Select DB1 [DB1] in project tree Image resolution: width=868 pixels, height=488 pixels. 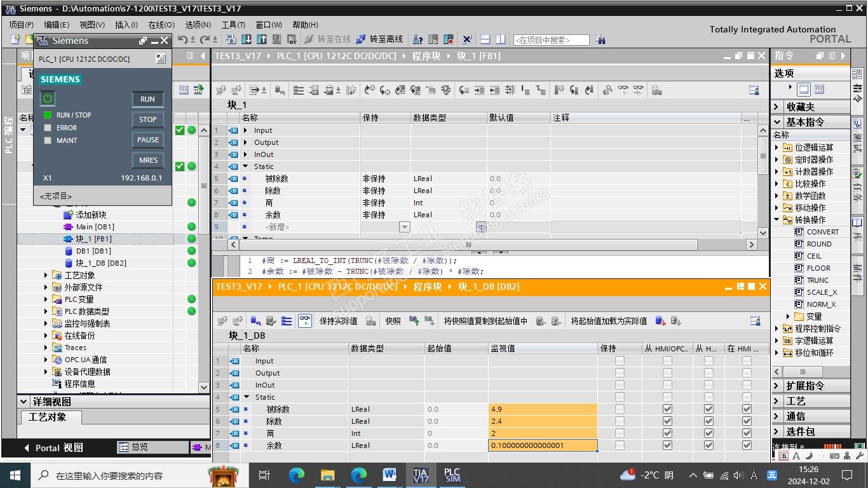pos(93,251)
